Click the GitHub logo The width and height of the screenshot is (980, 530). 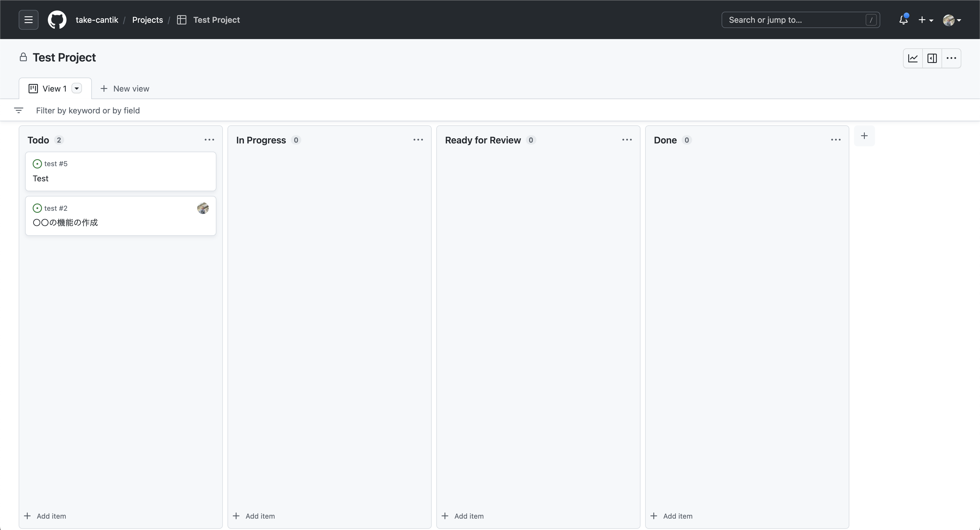tap(57, 20)
